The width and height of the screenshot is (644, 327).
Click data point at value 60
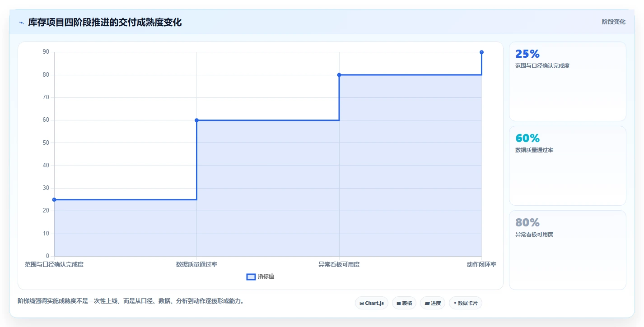tap(196, 120)
